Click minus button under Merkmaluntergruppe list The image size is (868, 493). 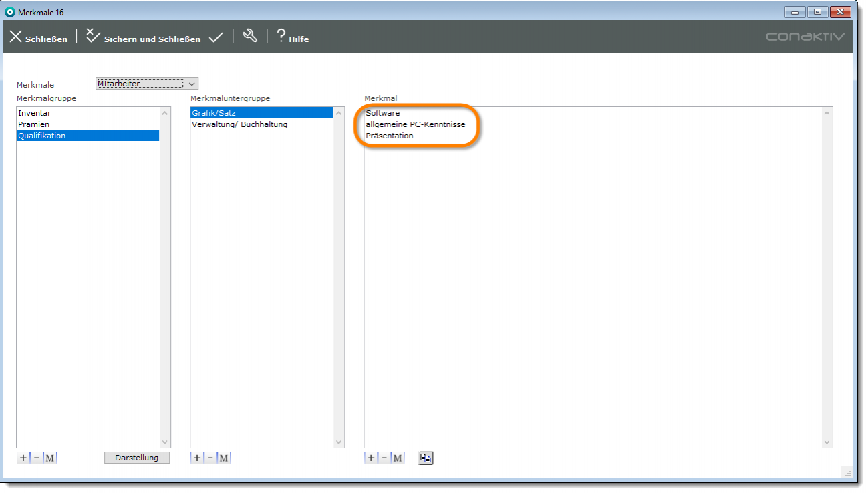point(210,458)
